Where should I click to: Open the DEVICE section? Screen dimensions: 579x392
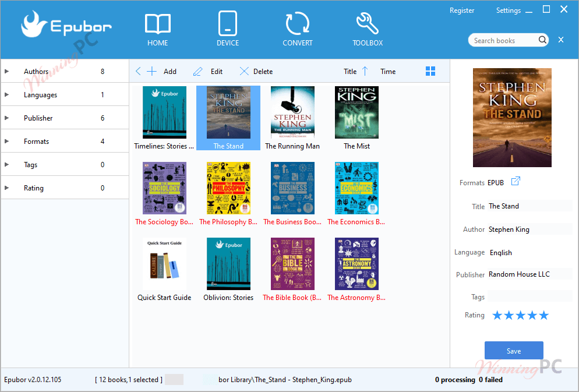click(x=227, y=29)
